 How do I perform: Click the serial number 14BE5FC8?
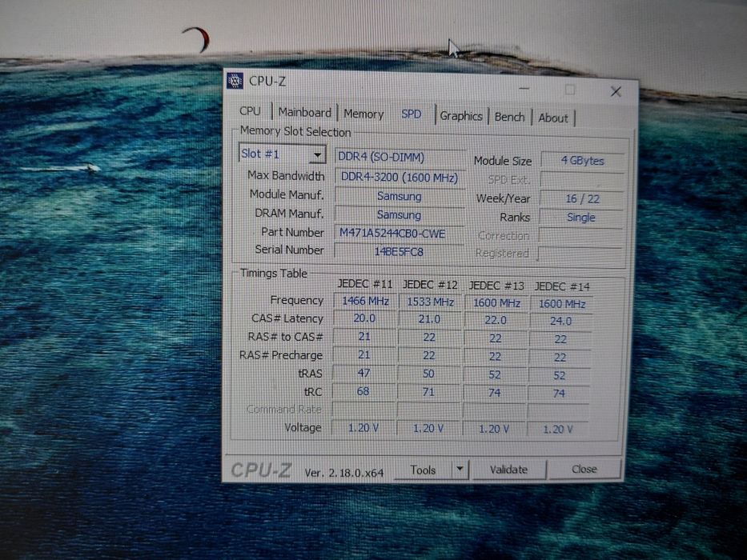400,251
